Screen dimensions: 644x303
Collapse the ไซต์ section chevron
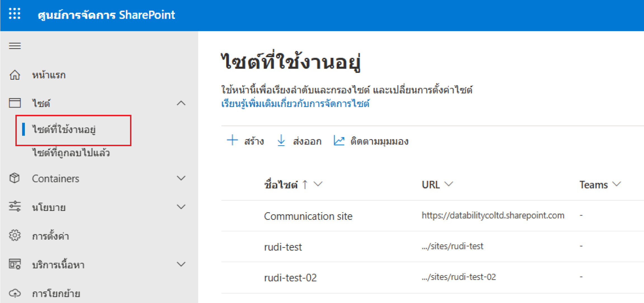coord(181,103)
